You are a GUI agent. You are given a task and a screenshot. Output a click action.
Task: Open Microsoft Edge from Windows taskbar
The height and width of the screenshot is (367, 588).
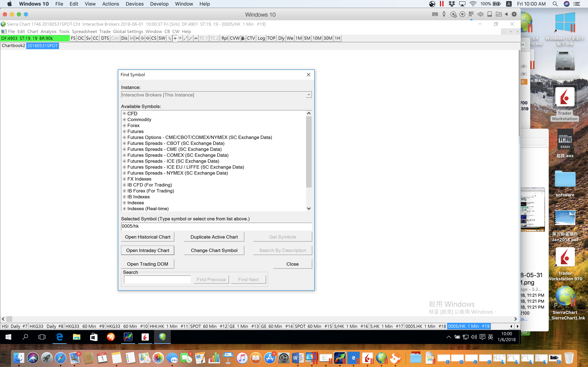pyautogui.click(x=59, y=337)
